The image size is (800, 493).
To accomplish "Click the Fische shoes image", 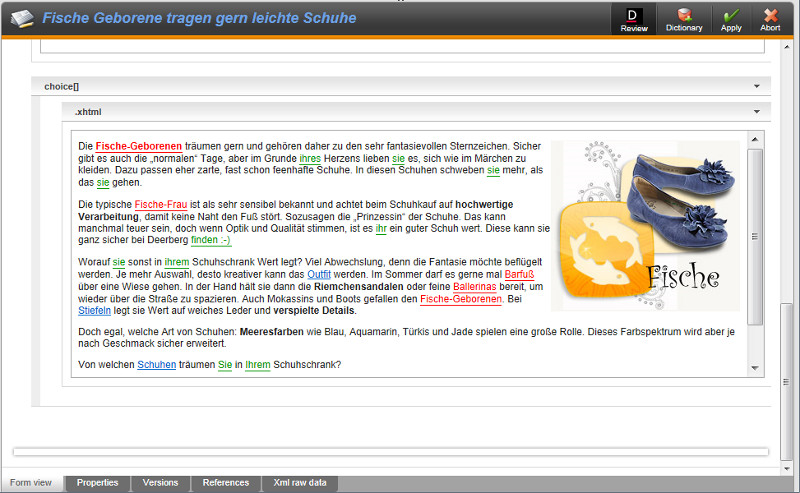I will coord(646,225).
